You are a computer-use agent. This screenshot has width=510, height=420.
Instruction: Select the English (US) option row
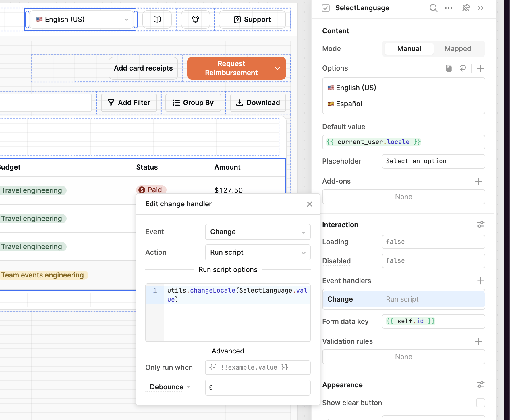[x=403, y=88]
